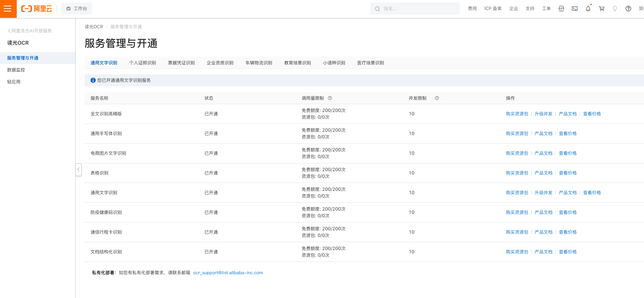Screen dimensions: 644x298
Task: Switch to the 通用文字识别 tab
Action: click(104, 63)
